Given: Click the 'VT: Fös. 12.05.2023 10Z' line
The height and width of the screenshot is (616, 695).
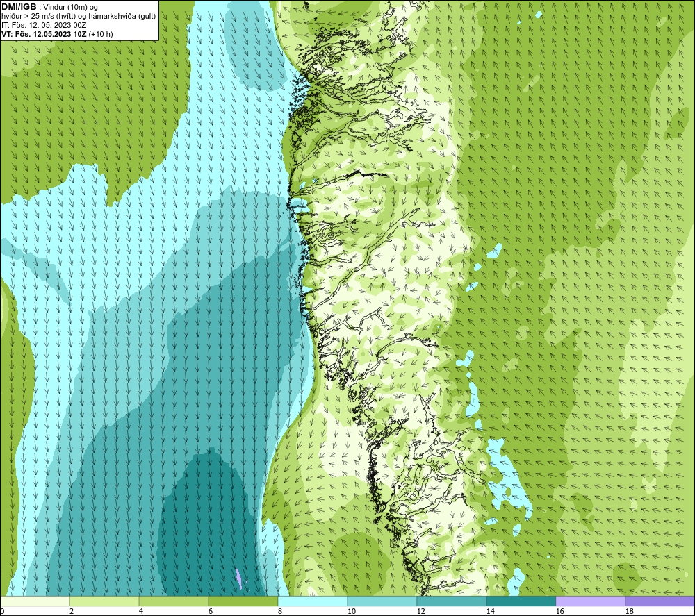Looking at the screenshot, I should click(44, 34).
